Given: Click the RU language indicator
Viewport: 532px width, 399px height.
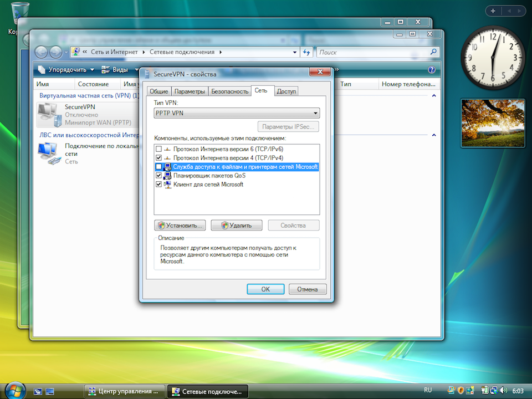Looking at the screenshot, I should pyautogui.click(x=427, y=390).
